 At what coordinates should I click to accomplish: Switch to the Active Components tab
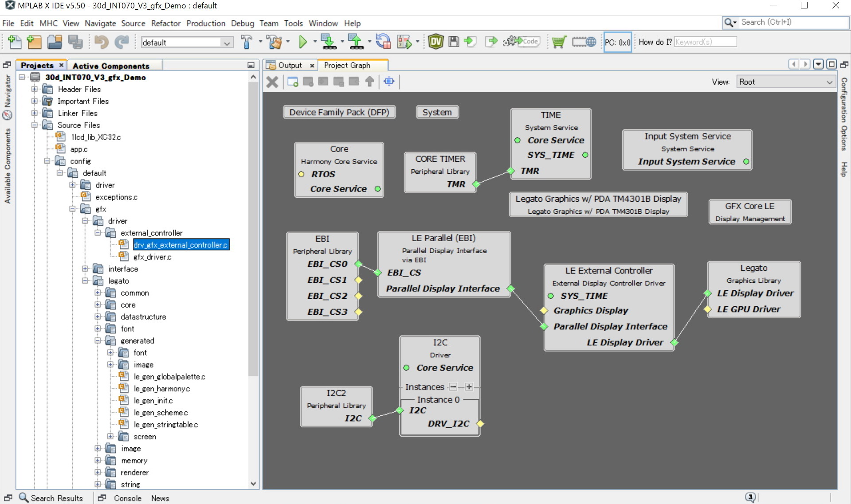[111, 66]
